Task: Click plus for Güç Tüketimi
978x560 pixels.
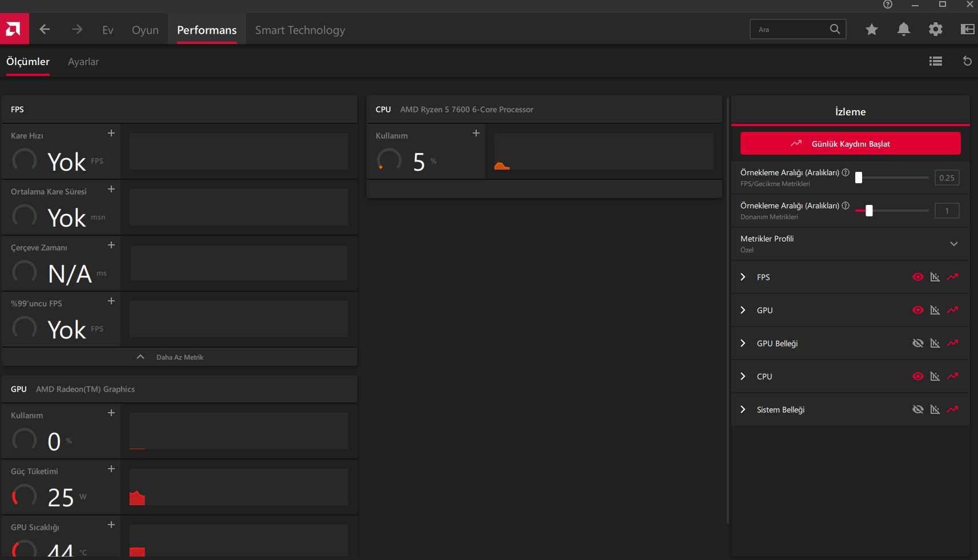Action: (x=111, y=469)
